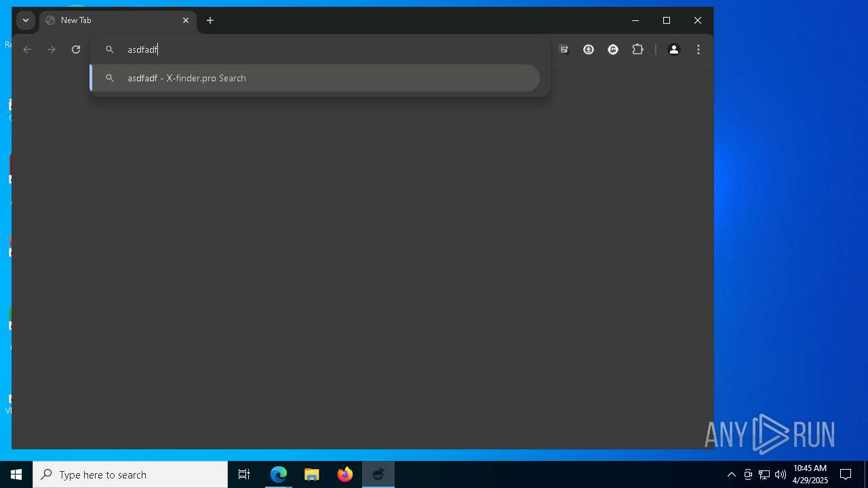Open the Windows Start menu
Screen dimensions: 868x488
(16, 474)
